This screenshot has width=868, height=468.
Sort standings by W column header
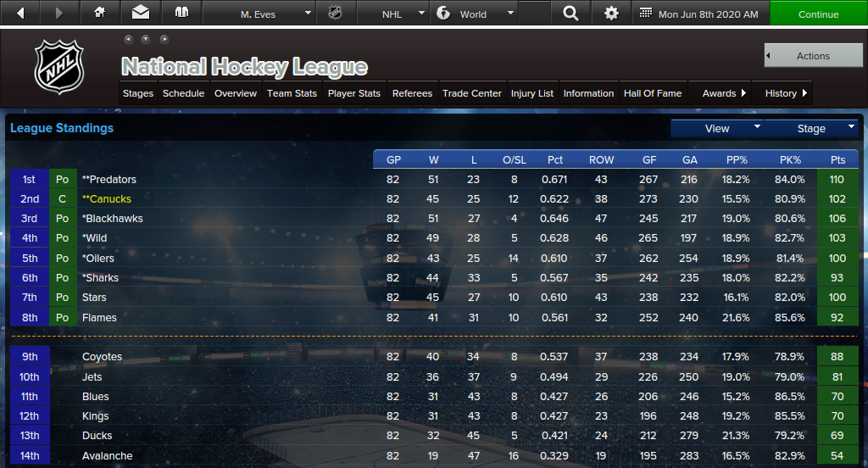coord(433,159)
